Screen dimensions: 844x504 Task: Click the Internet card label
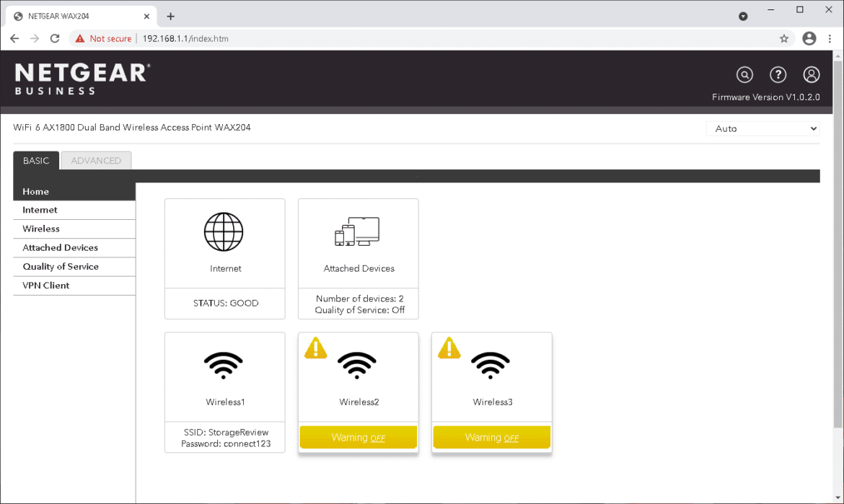tap(226, 268)
